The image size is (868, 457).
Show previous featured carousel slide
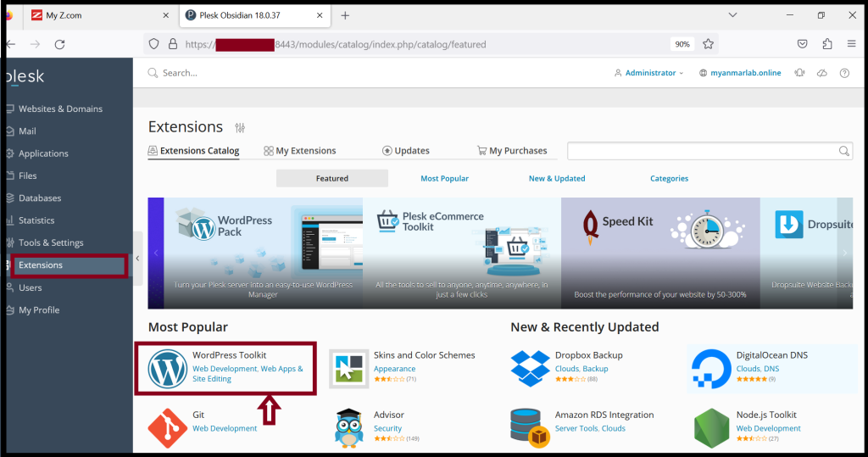156,254
